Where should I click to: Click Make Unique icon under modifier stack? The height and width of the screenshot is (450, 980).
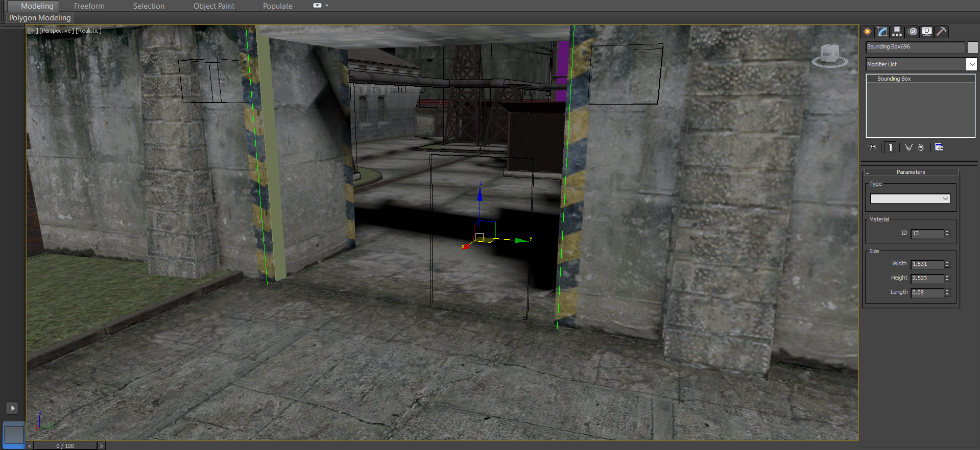pos(909,147)
